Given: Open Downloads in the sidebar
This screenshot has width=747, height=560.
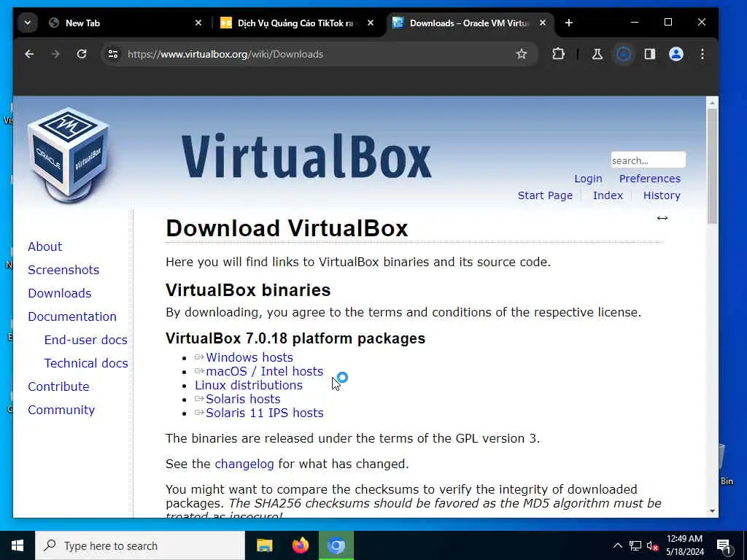Looking at the screenshot, I should tap(60, 293).
